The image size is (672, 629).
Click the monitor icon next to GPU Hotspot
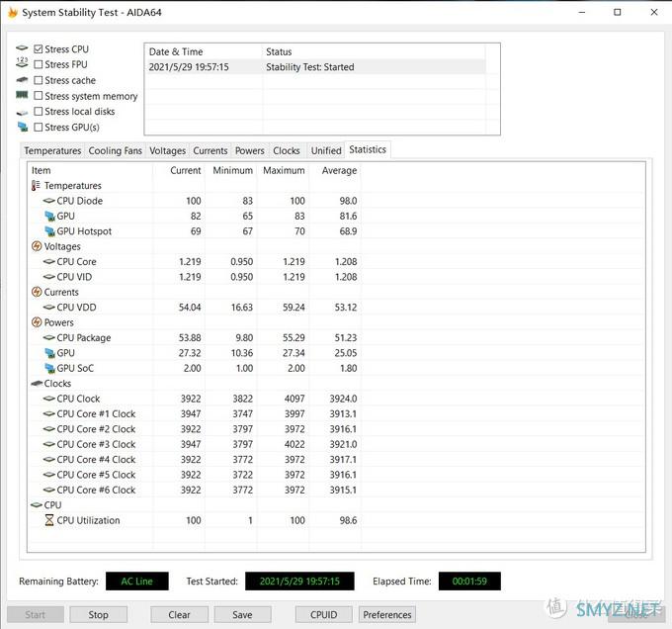click(50, 231)
